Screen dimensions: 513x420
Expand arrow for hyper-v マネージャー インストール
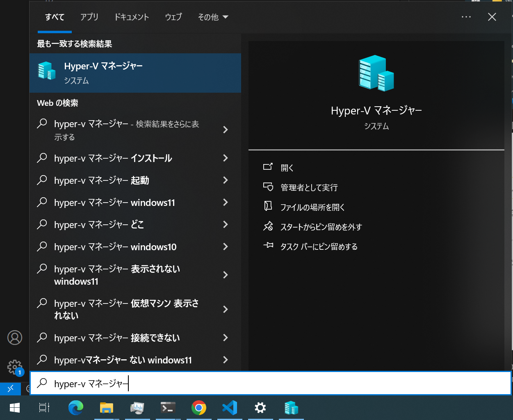225,158
